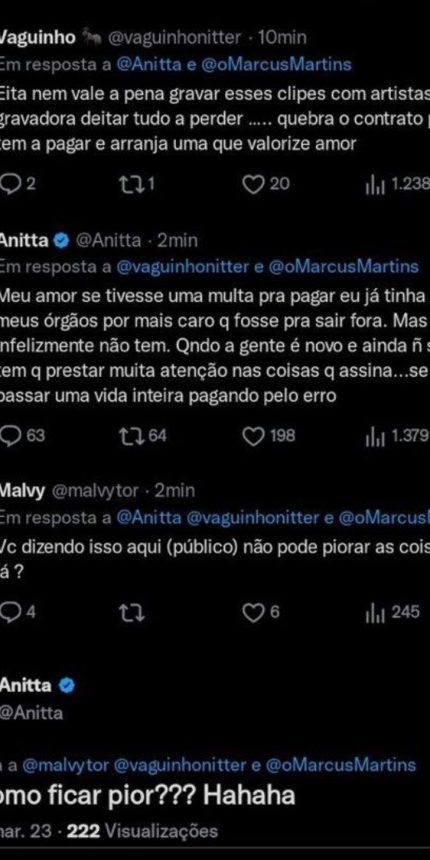The height and width of the screenshot is (860, 430).
Task: Like Anitta's reply with 198 likes
Action: pos(253,436)
